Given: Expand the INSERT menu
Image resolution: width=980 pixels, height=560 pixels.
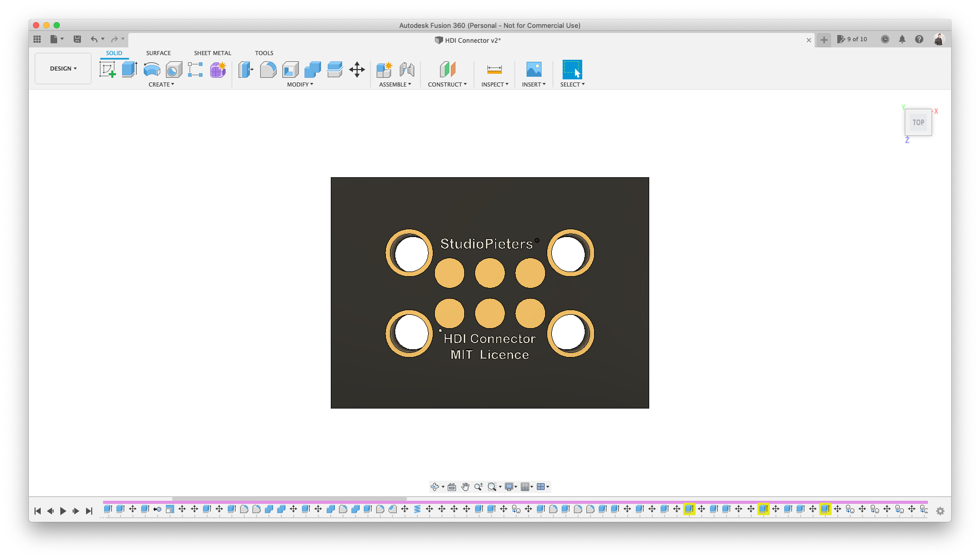Looking at the screenshot, I should pos(534,84).
